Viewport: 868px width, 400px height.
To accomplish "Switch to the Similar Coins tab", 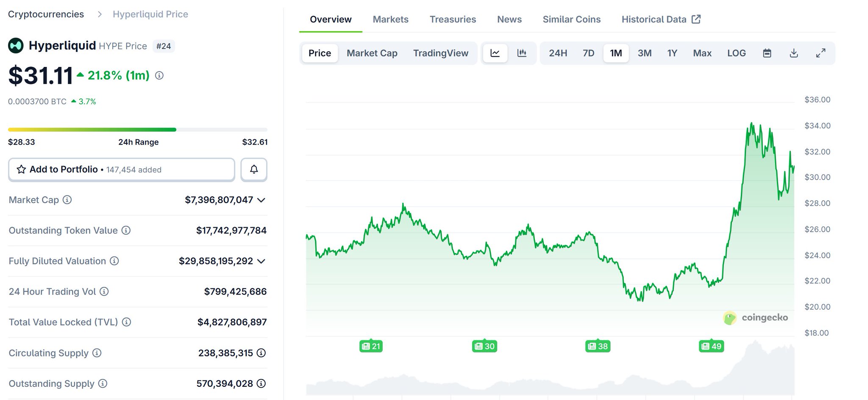I will coord(571,19).
